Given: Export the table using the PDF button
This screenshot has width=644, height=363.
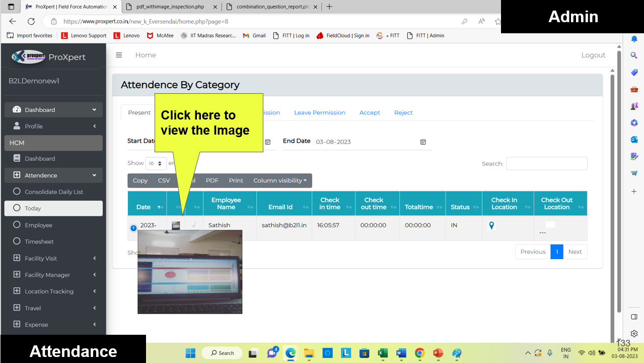Looking at the screenshot, I should [212, 180].
